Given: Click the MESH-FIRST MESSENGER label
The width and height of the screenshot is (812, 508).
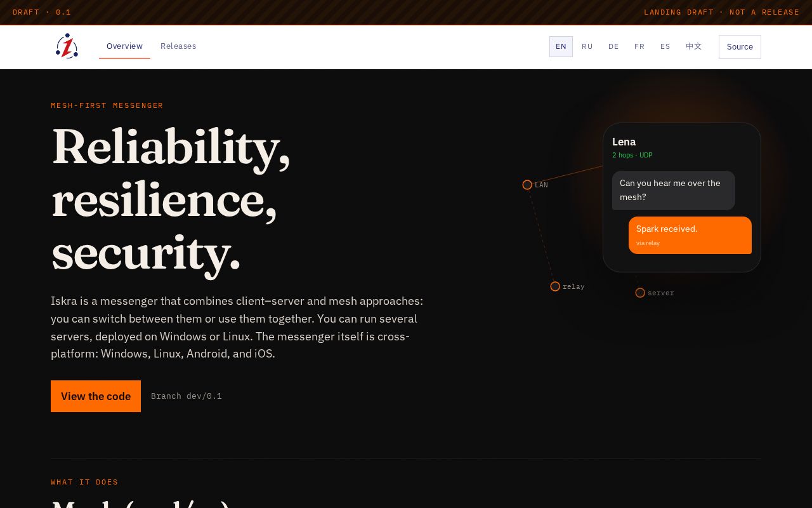Looking at the screenshot, I should click(x=107, y=105).
